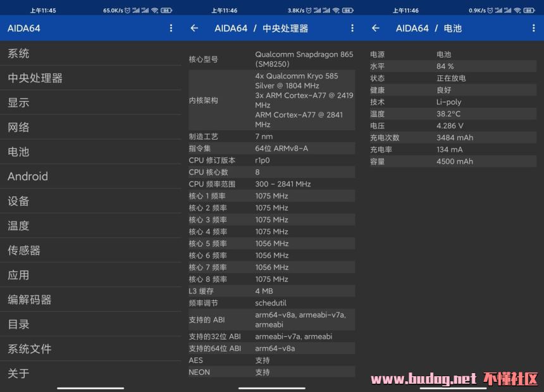Viewport: 544px width, 392px height.
Task: Open the Android info entry
Action: 90,176
